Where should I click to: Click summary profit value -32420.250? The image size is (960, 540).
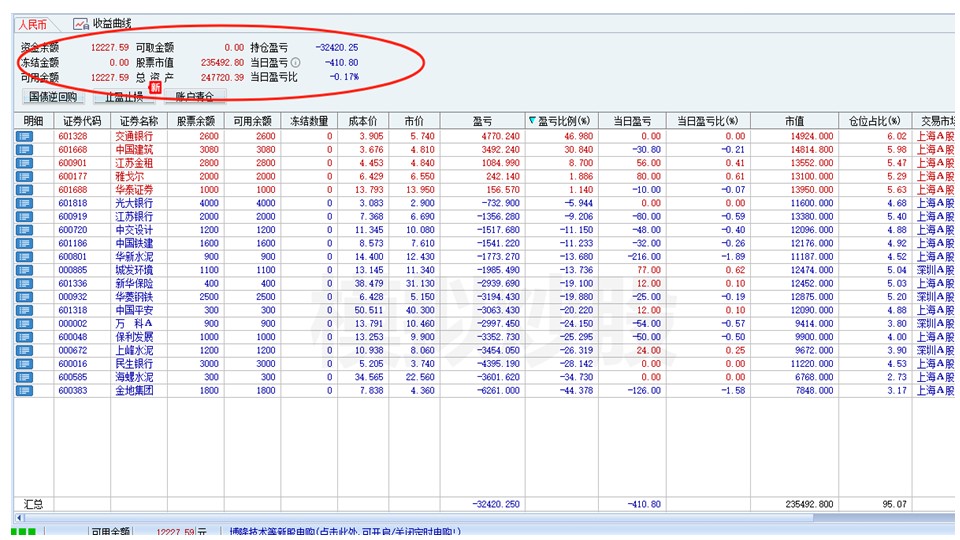496,504
